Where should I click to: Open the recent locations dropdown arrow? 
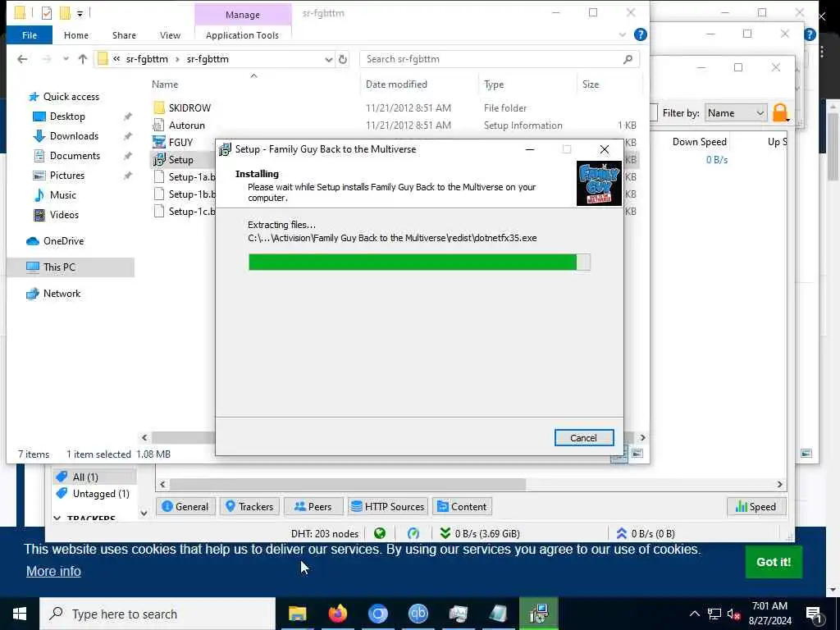click(66, 59)
